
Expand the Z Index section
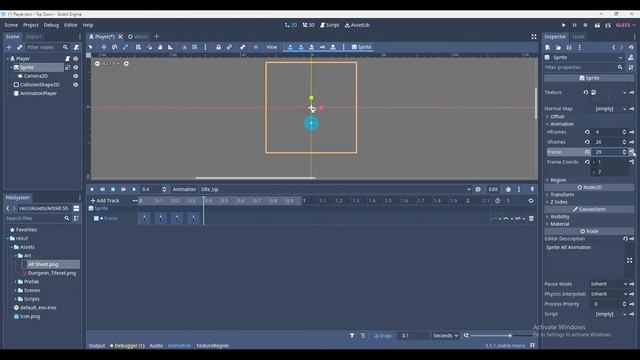pos(558,202)
